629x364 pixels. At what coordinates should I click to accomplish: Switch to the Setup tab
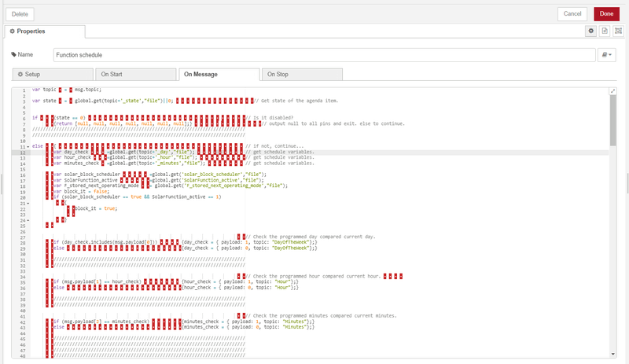[x=53, y=74]
